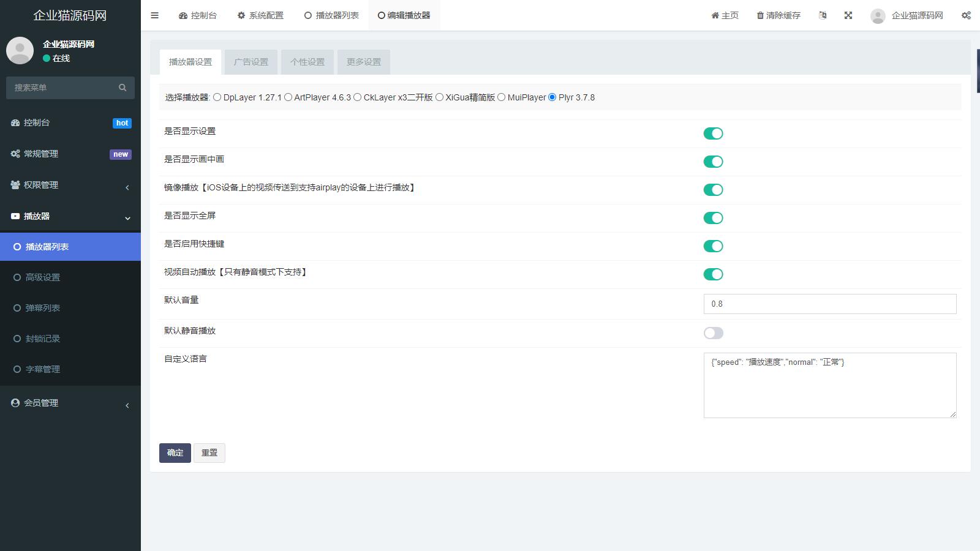Click the language translate icon in header
980x551 pixels.
coord(823,15)
